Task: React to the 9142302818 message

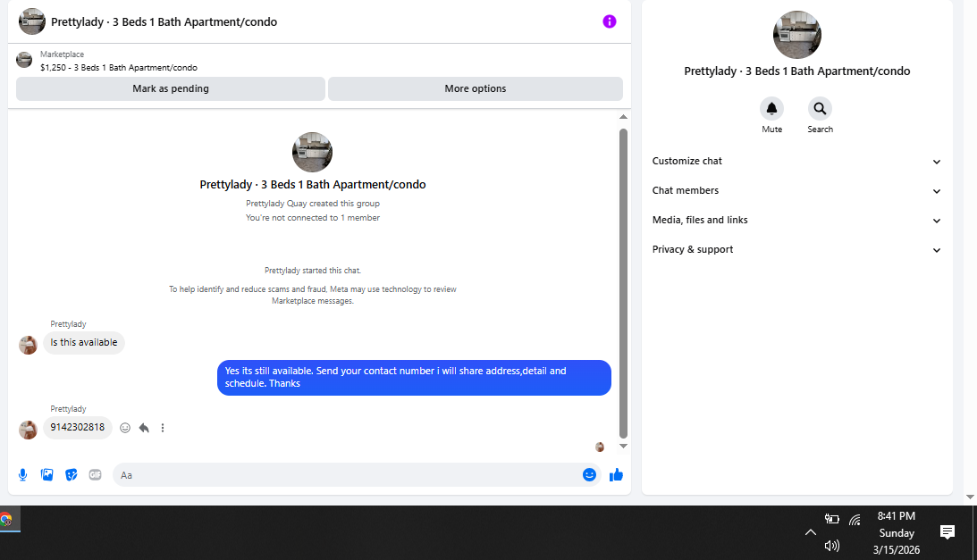Action: pyautogui.click(x=125, y=428)
